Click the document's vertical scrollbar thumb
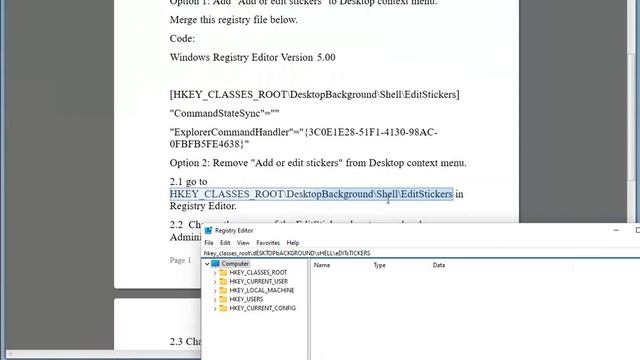This screenshot has width=640, height=360. click(631, 118)
